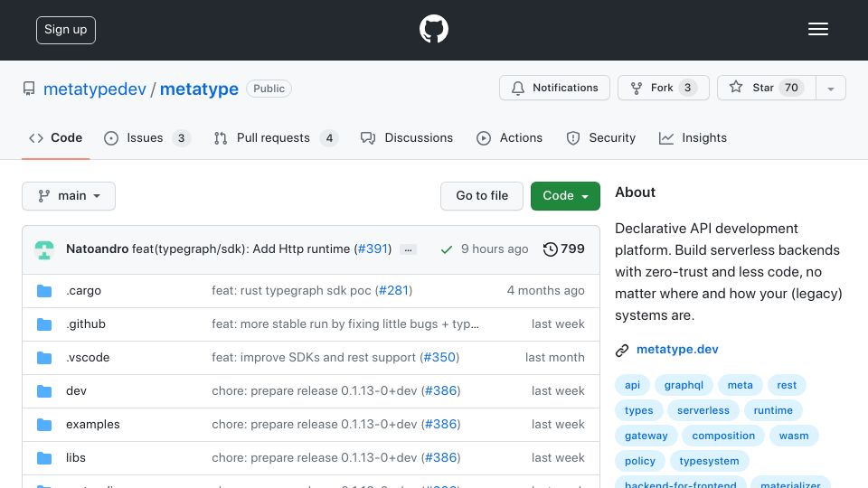This screenshot has height=488, width=868.
Task: Click the Notifications bell icon
Action: [x=517, y=88]
